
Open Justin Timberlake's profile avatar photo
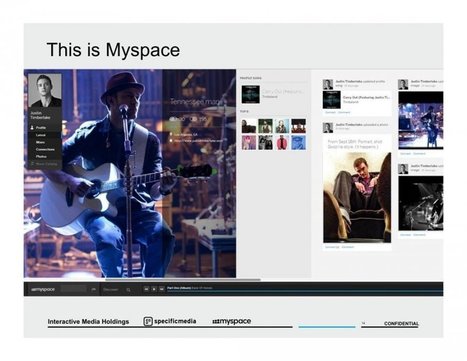click(45, 91)
